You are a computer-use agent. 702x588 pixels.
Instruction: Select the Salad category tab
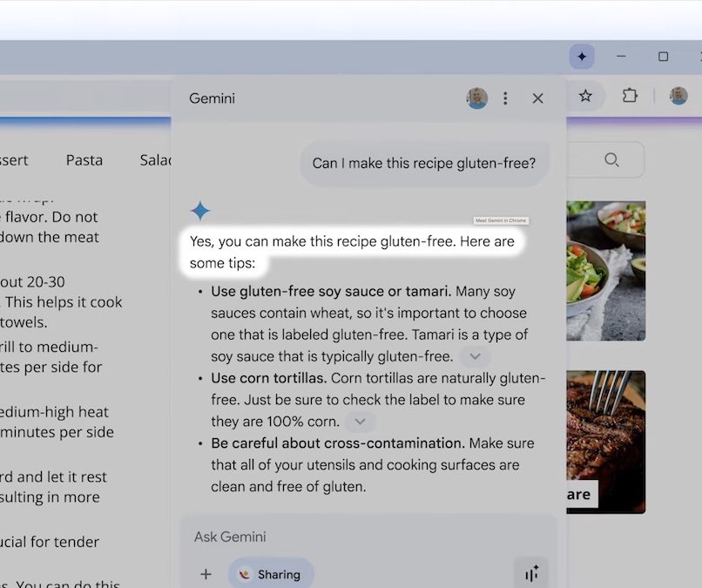pos(155,160)
